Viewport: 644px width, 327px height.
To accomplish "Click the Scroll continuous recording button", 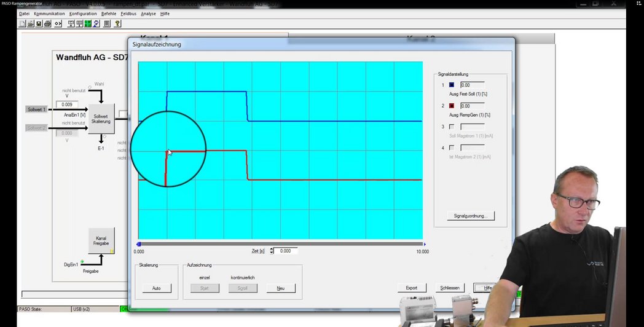I will [x=243, y=288].
